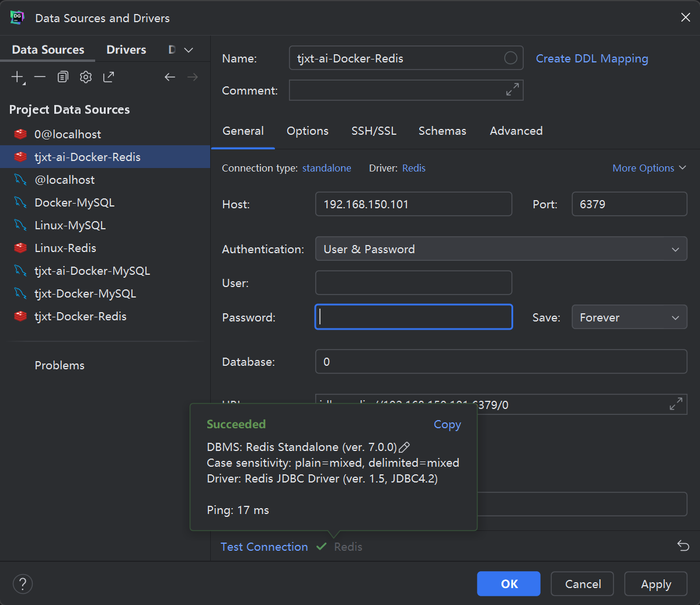Focus the Password input field
Image resolution: width=700 pixels, height=605 pixels.
413,317
